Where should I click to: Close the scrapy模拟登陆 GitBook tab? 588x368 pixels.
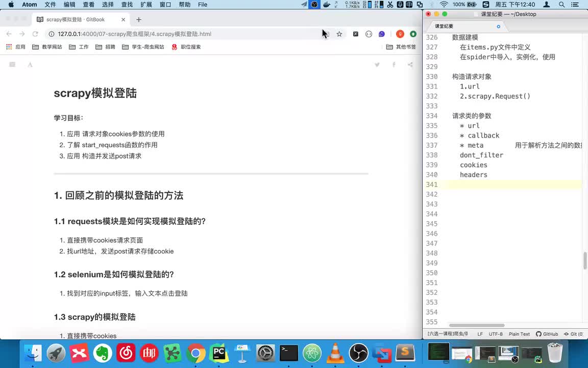click(124, 19)
